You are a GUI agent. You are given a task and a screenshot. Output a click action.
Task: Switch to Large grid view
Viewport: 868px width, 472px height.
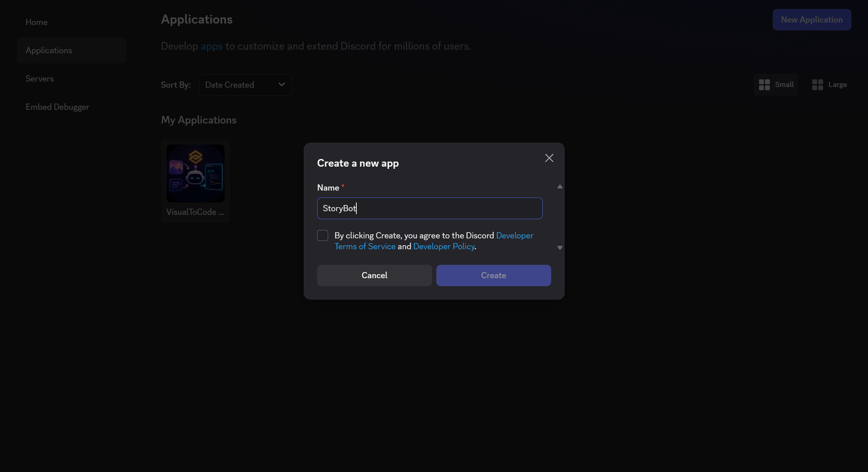[829, 85]
